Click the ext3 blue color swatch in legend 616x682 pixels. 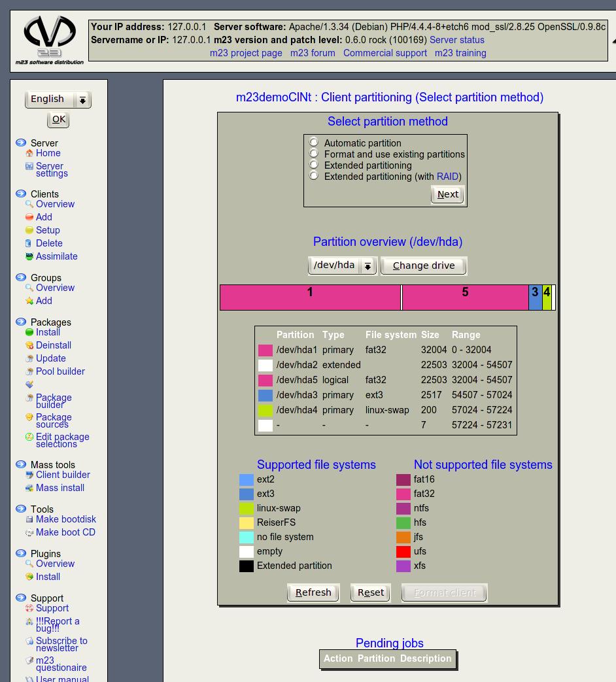247,494
